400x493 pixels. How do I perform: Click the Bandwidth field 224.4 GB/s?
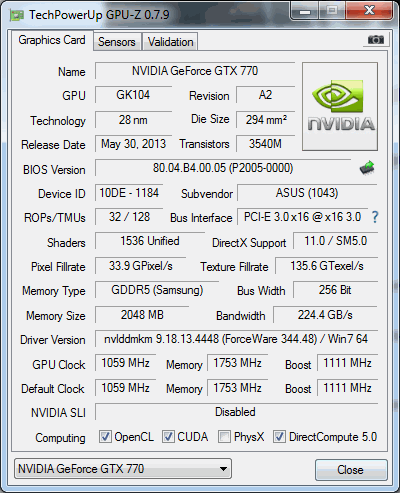click(325, 315)
